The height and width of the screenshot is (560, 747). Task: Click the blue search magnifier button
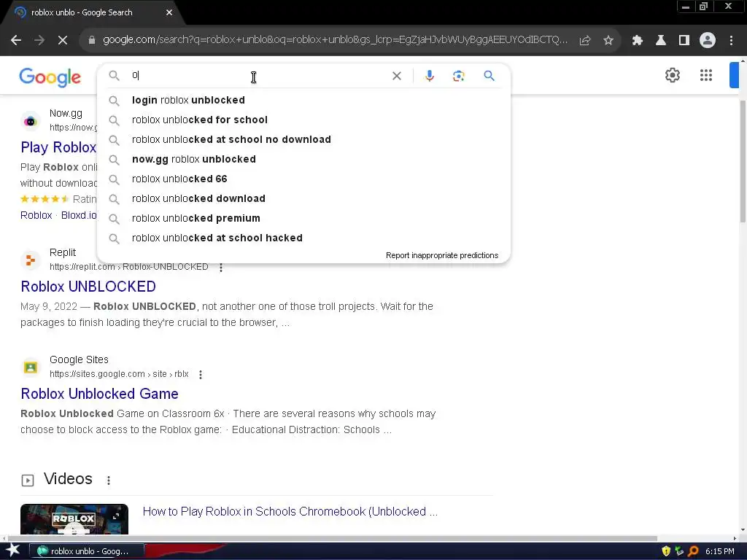(489, 76)
